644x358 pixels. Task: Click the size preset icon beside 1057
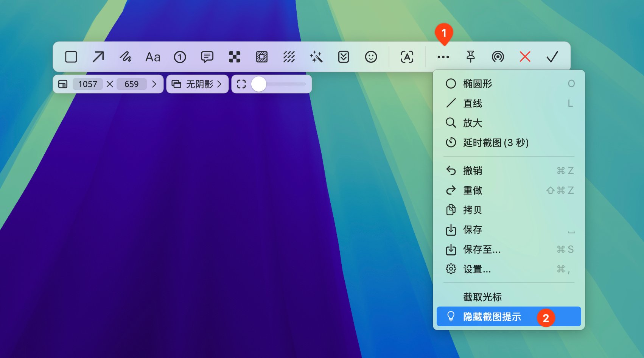(x=63, y=84)
